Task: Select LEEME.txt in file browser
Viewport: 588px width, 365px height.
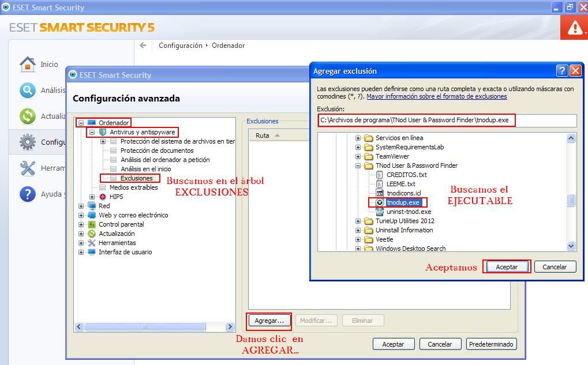Action: [x=401, y=184]
